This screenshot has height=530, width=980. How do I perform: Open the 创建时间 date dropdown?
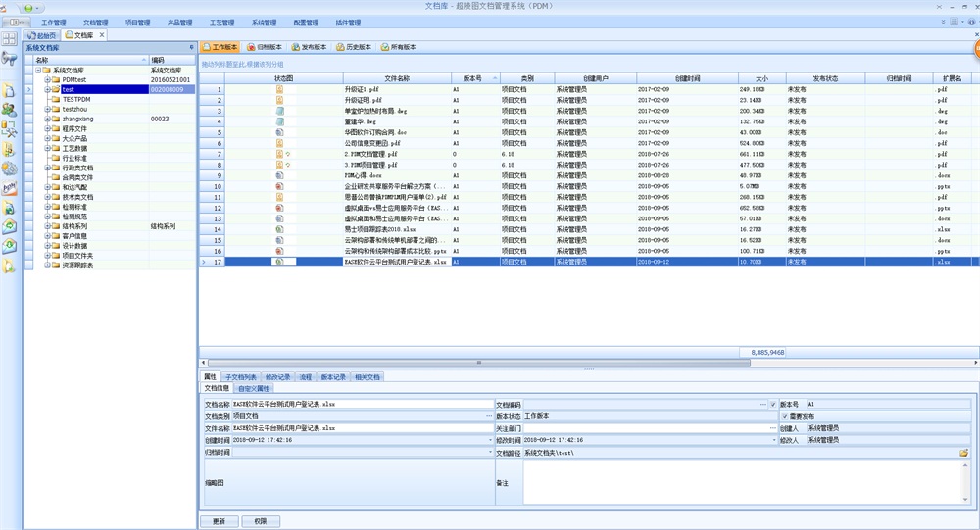[489, 441]
